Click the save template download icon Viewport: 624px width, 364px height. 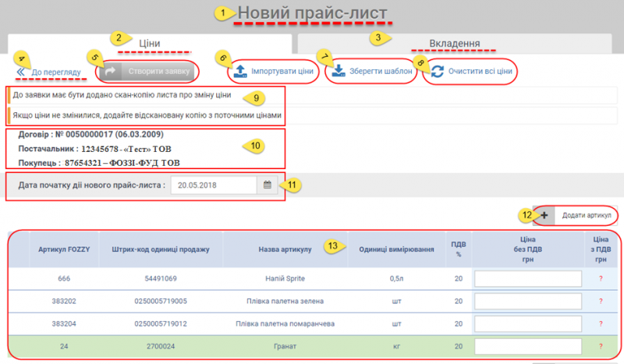tap(339, 72)
